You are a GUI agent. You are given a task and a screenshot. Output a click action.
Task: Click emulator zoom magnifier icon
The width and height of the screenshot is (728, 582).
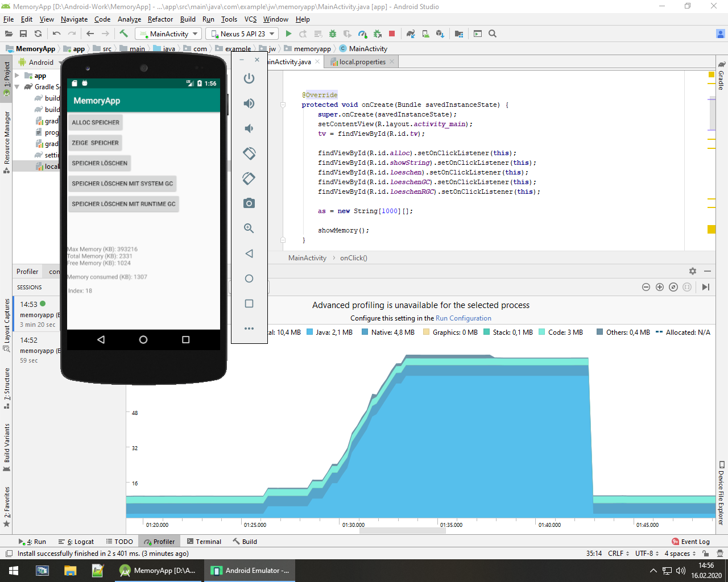[x=249, y=228]
